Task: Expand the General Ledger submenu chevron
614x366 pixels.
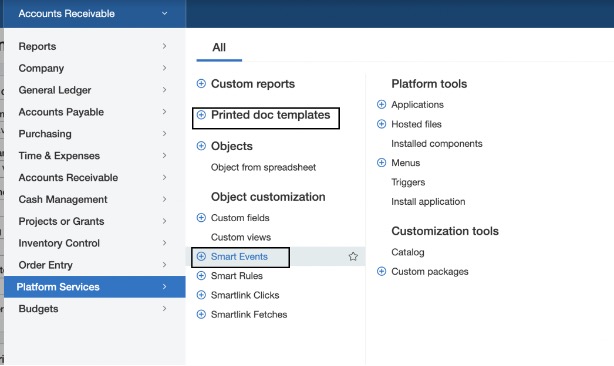Action: click(x=164, y=90)
